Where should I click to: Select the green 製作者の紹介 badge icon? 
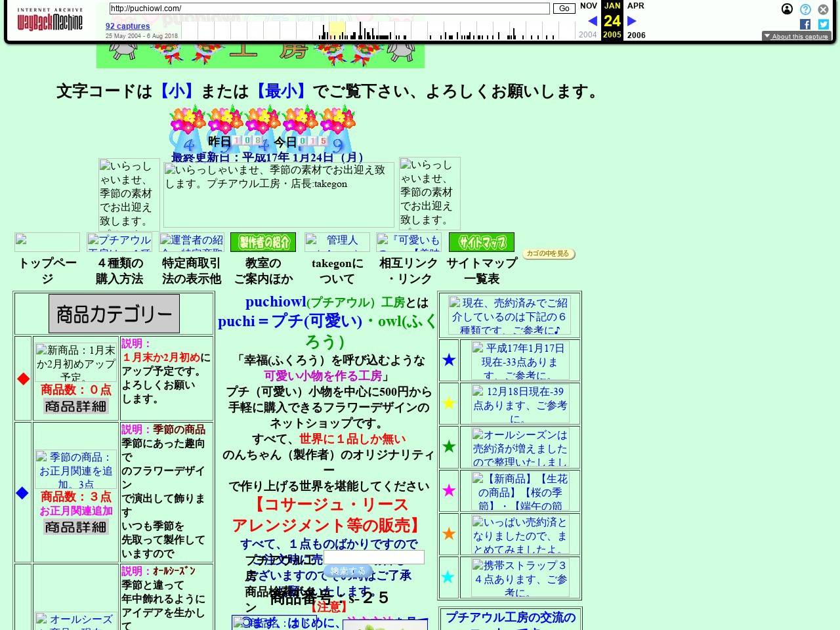click(263, 241)
